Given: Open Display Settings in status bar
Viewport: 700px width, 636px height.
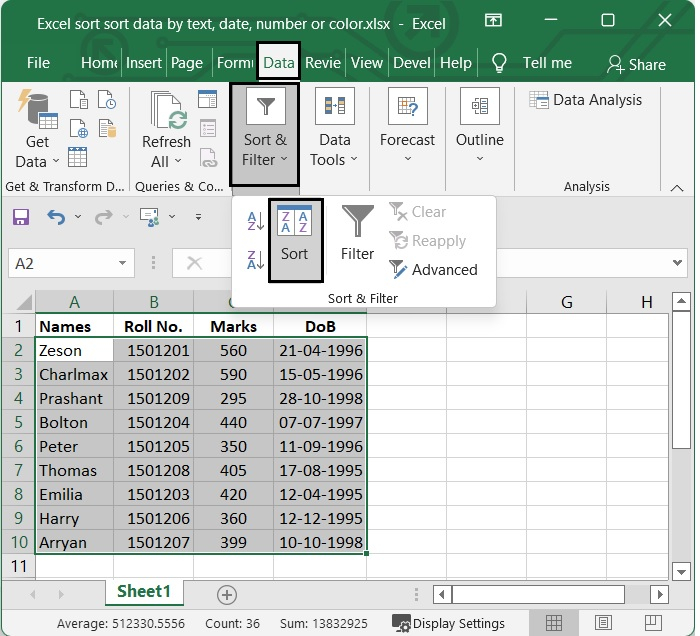Looking at the screenshot, I should point(448,623).
